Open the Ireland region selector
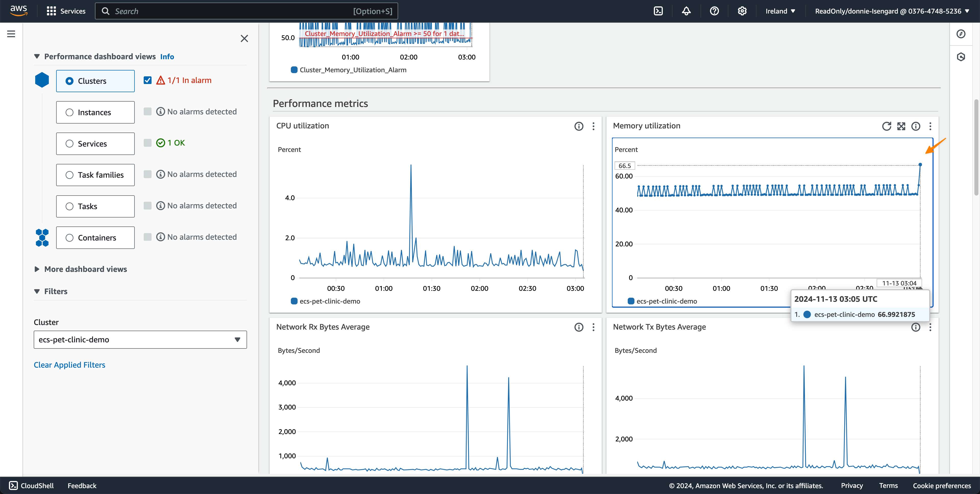Image resolution: width=980 pixels, height=494 pixels. click(x=780, y=11)
